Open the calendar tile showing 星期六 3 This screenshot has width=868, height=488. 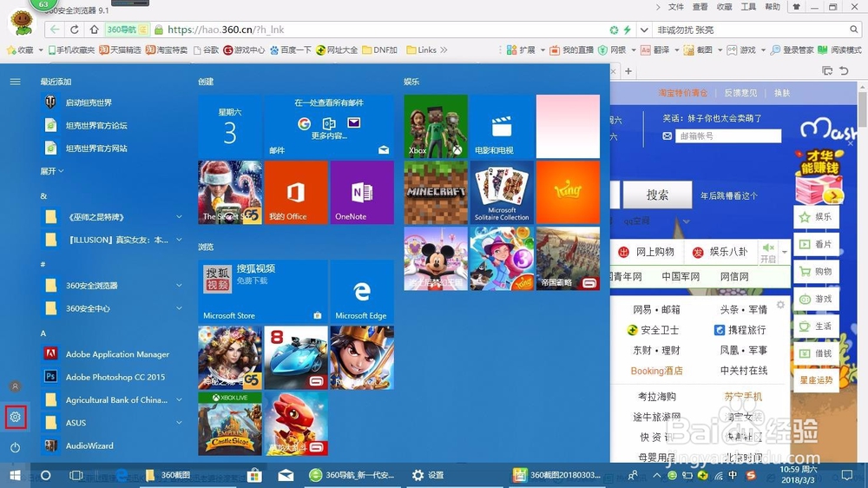(230, 126)
